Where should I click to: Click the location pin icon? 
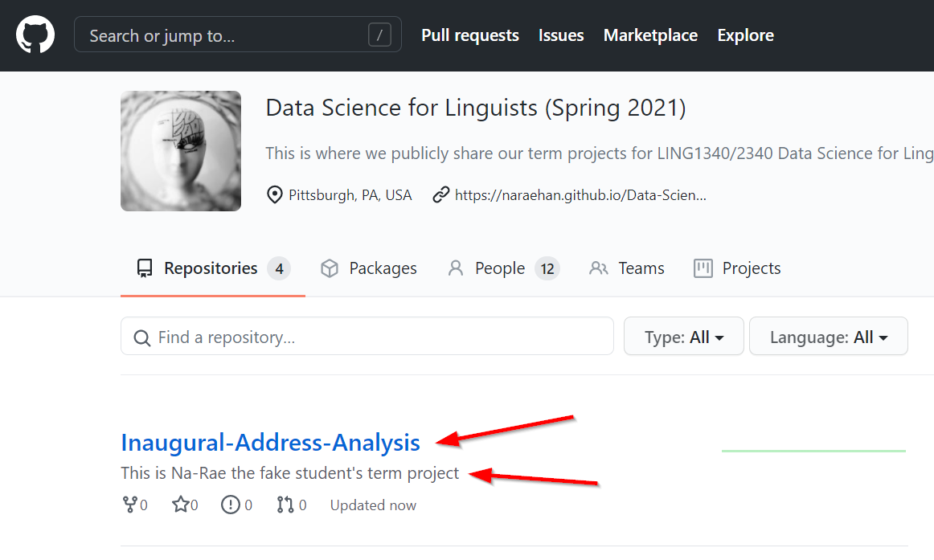[275, 194]
